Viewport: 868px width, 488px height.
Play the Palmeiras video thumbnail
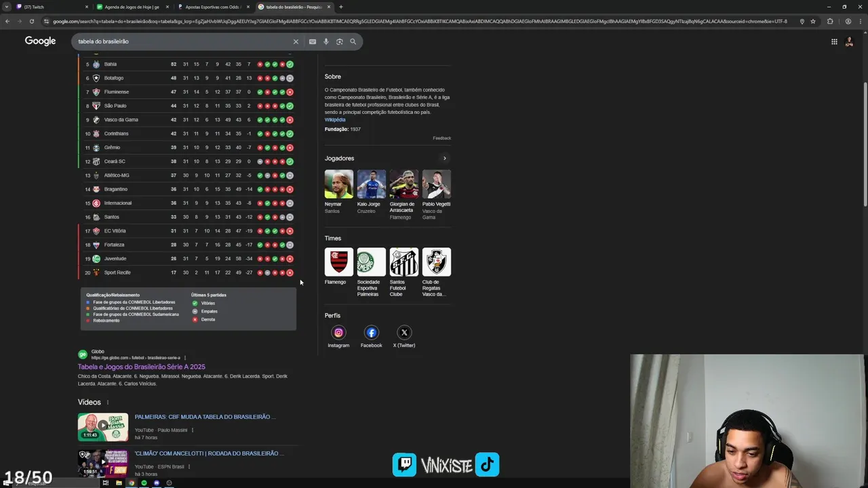coord(103,427)
